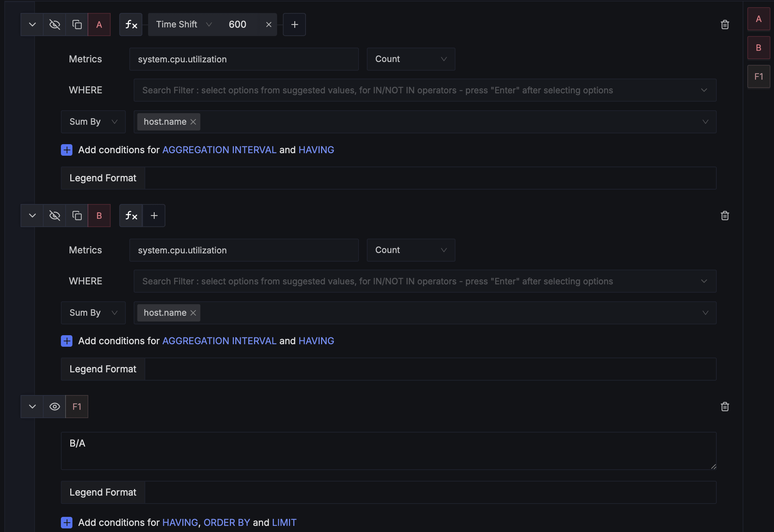Hide query B with its eye toggle
774x532 pixels.
[54, 215]
